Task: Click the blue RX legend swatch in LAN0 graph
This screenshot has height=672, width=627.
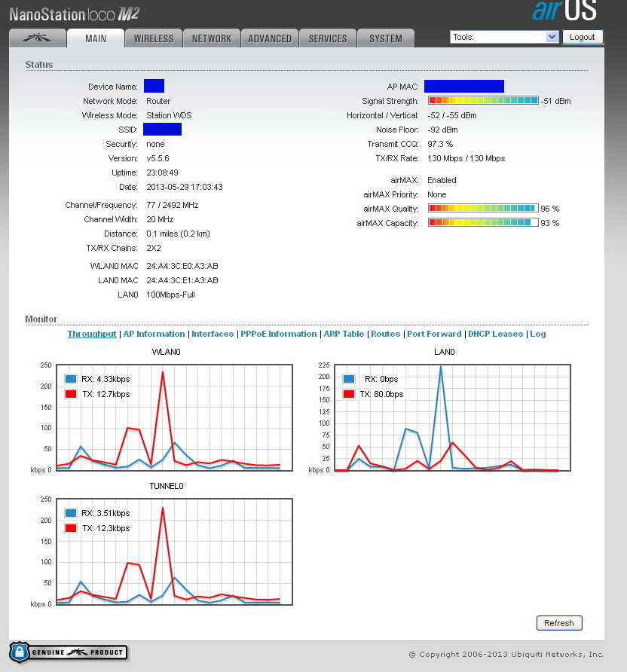Action: 349,380
